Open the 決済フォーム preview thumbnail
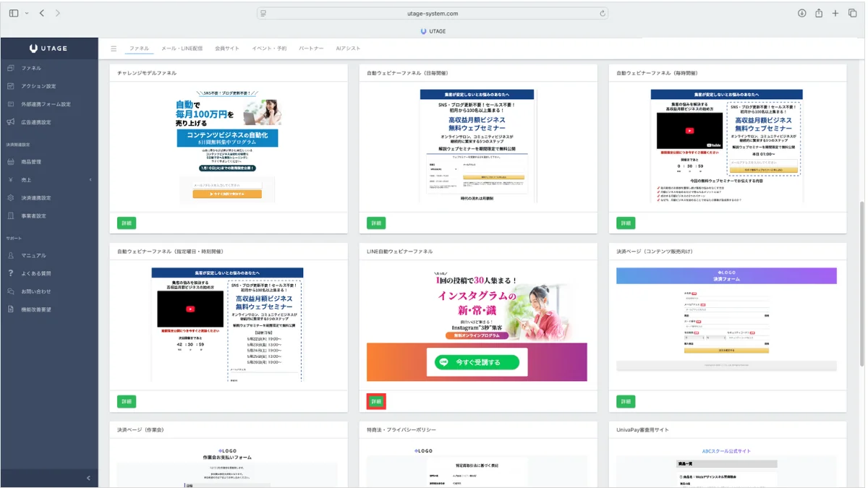This screenshot has height=488, width=868. click(727, 320)
